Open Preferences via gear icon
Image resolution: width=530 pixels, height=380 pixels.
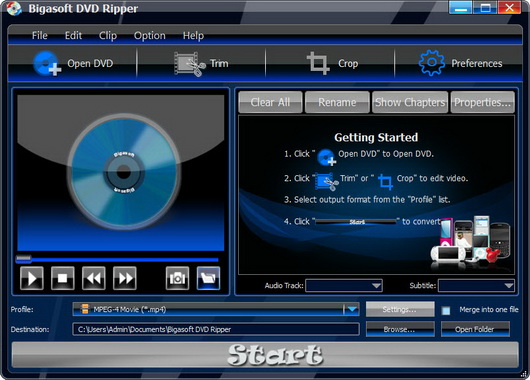[432, 63]
